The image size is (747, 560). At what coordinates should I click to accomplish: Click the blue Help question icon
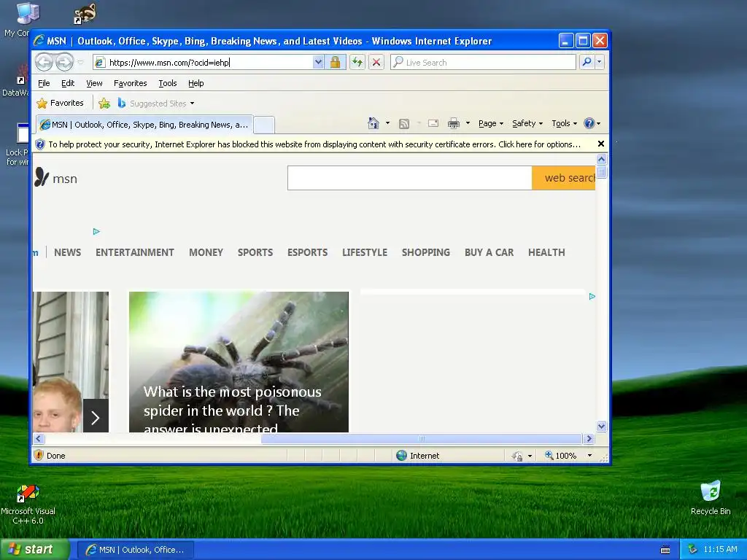tap(589, 123)
